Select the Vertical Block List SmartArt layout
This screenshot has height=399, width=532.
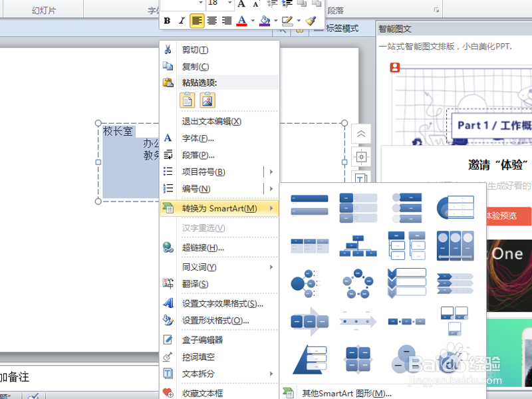pos(358,207)
